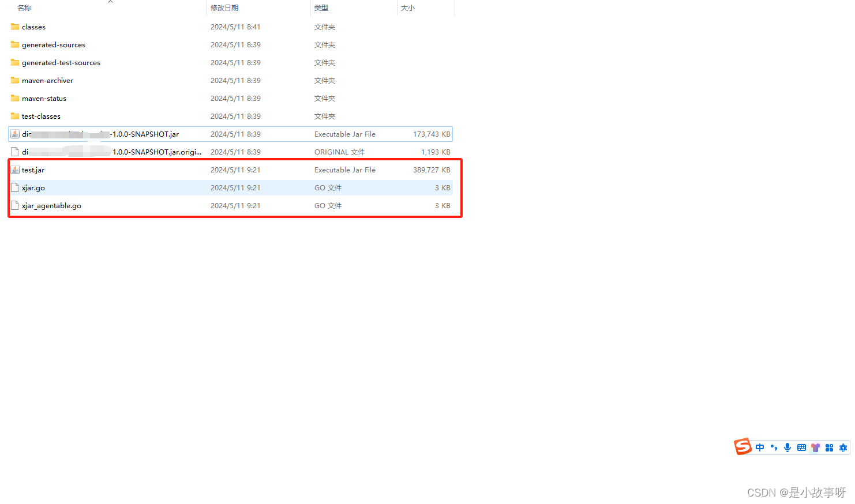Click the 3 KB size of xjar_agentable.go
The height and width of the screenshot is (504, 855).
[x=442, y=205]
